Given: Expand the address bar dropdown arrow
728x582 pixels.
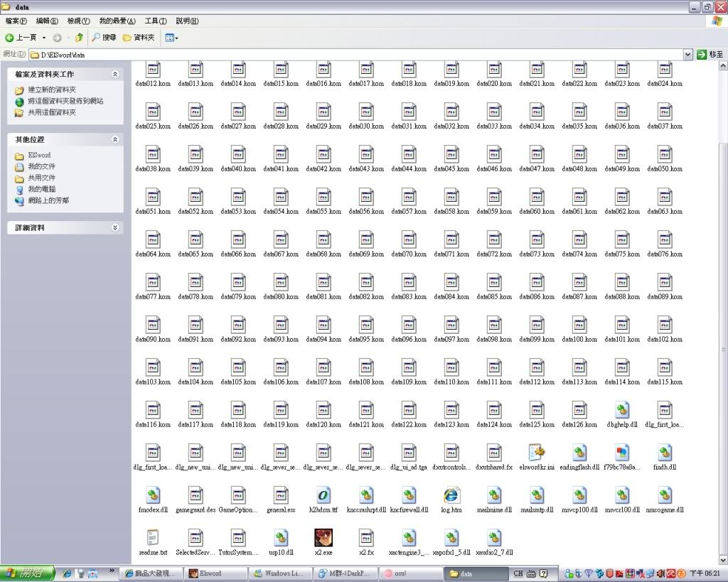Looking at the screenshot, I should click(x=688, y=54).
